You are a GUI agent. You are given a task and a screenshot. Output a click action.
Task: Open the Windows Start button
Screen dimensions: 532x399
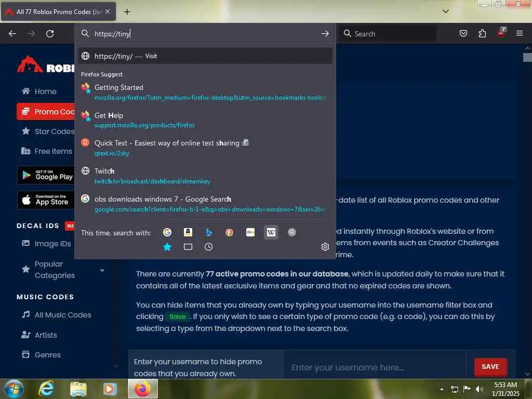[14, 389]
